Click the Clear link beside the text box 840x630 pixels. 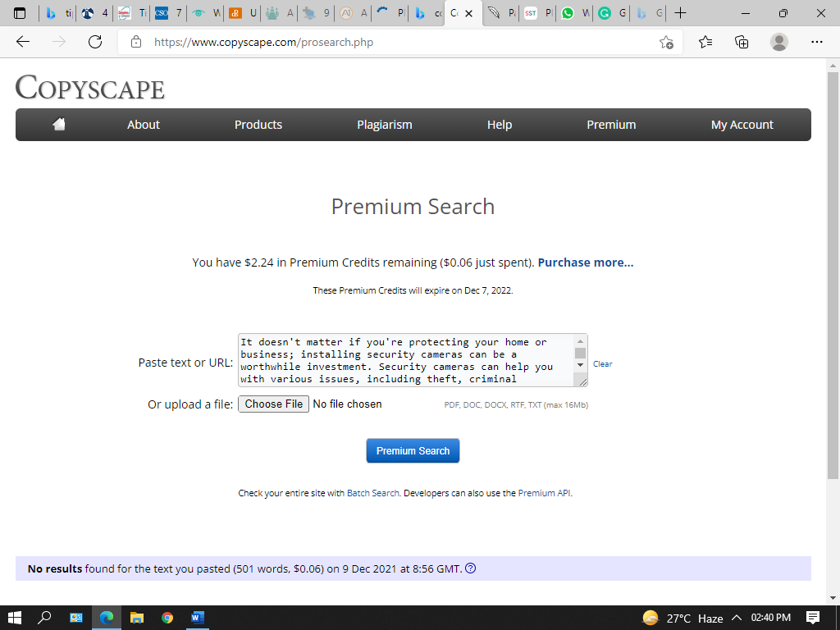(x=602, y=363)
